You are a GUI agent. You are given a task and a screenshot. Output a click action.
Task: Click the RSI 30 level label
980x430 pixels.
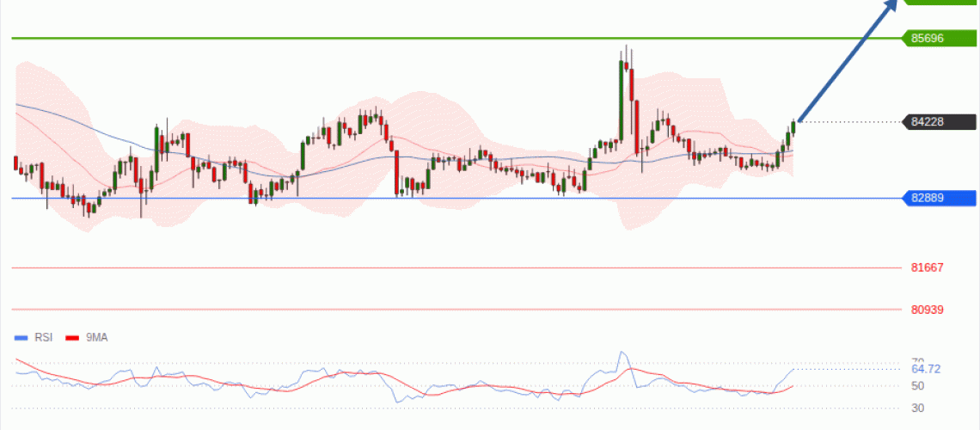pos(917,408)
